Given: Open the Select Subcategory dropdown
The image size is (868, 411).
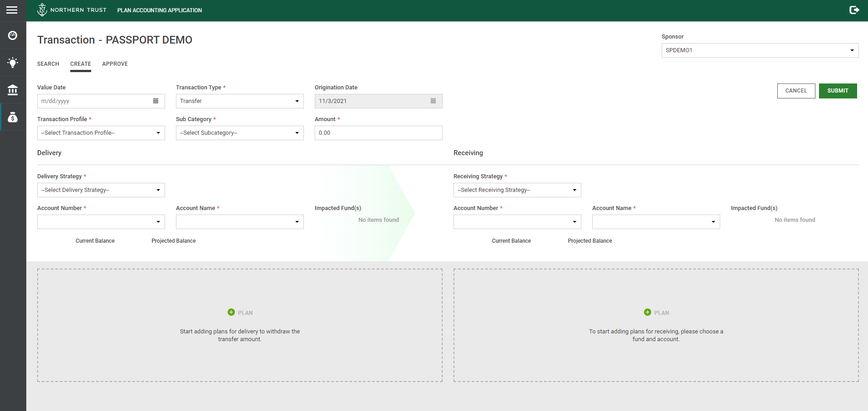Looking at the screenshot, I should coord(239,133).
